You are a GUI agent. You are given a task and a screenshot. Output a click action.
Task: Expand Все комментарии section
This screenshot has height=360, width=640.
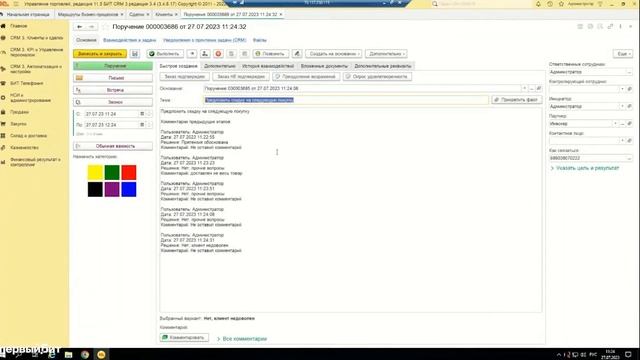(242, 339)
